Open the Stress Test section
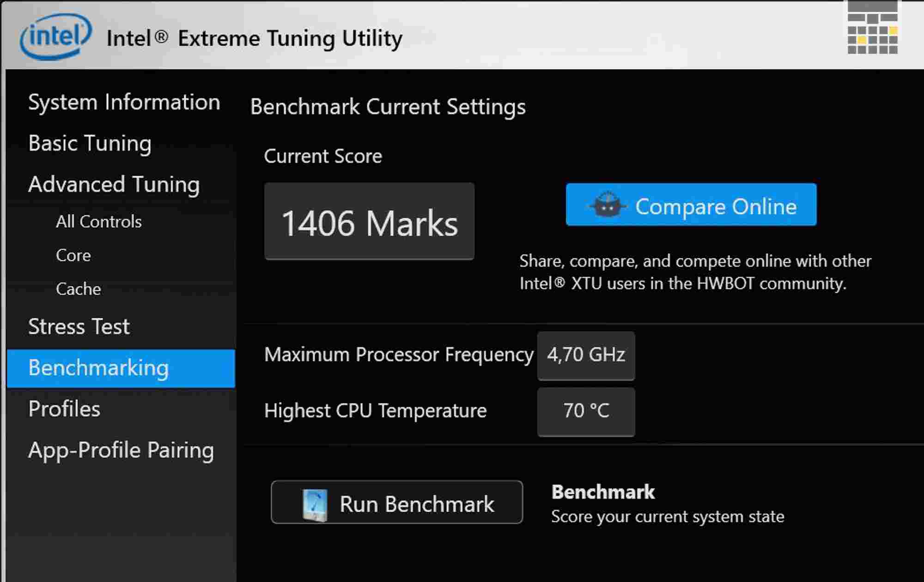This screenshot has height=582, width=924. coord(79,327)
